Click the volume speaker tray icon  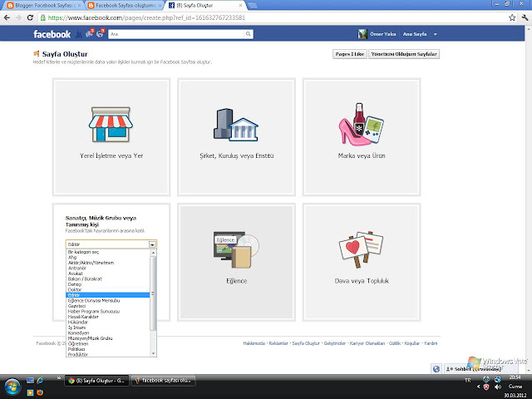pos(498,387)
